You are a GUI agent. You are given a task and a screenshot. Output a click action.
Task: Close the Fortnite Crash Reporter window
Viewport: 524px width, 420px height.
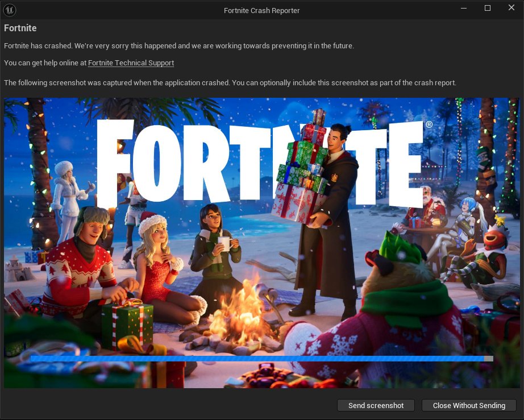511,8
